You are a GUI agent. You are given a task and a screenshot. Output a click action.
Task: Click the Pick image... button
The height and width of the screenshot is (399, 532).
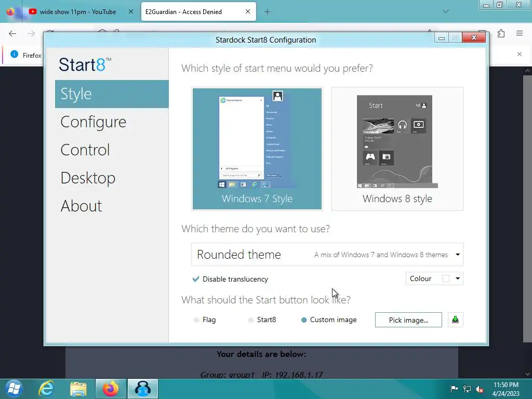408,320
